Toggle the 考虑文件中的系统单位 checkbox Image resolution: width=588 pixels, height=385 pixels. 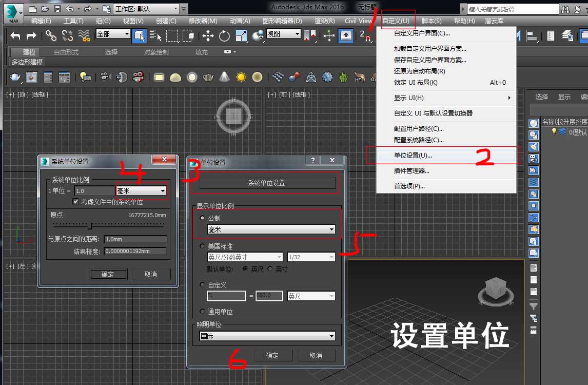coord(76,202)
